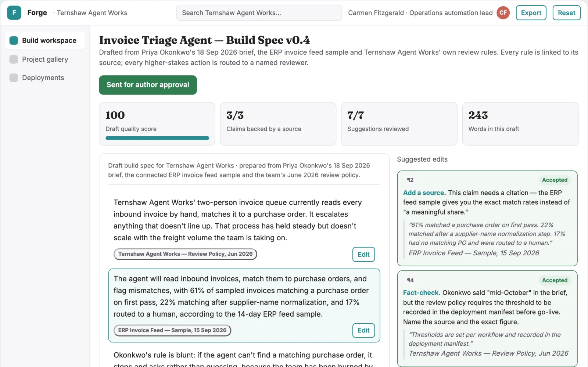Click the Reset button
Image resolution: width=588 pixels, height=367 pixels.
point(566,13)
